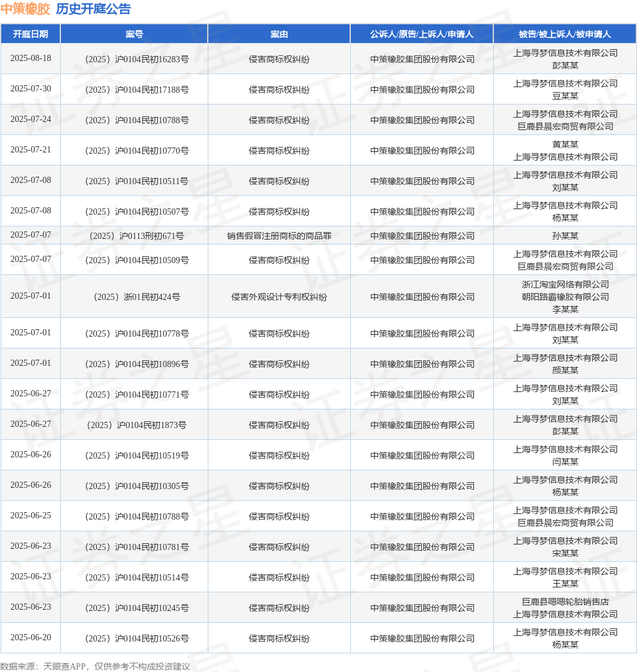Click the 历史开庭公告 heading
Viewport: 637px width, 672px height.
[93, 9]
